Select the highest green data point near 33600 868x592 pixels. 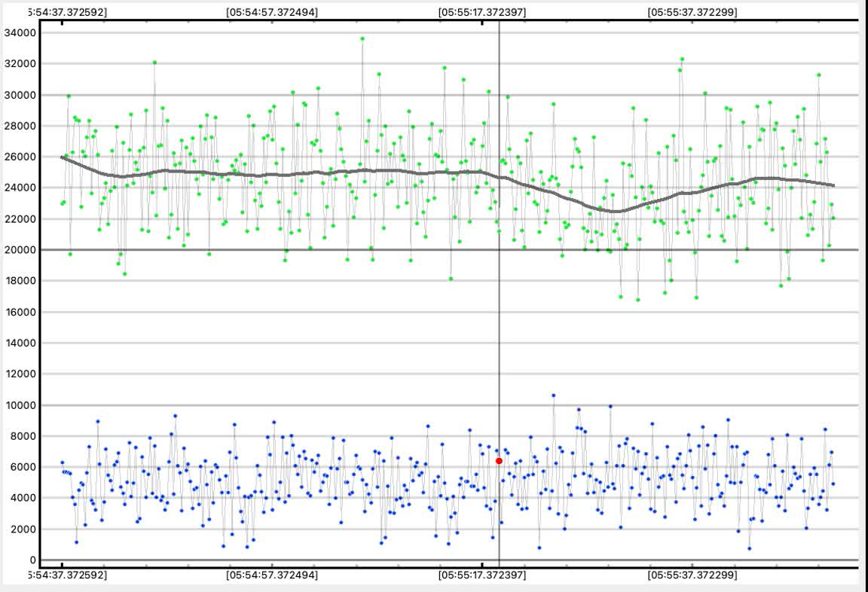click(362, 38)
